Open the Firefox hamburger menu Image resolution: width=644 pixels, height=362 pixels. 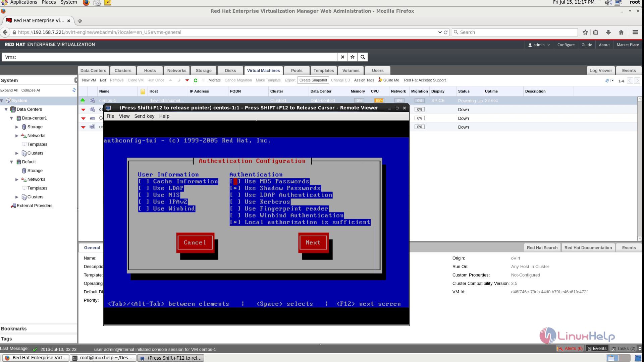[x=635, y=32]
